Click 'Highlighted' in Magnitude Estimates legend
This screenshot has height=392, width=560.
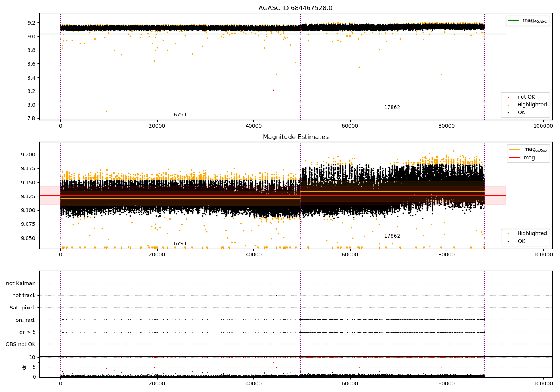click(x=532, y=234)
